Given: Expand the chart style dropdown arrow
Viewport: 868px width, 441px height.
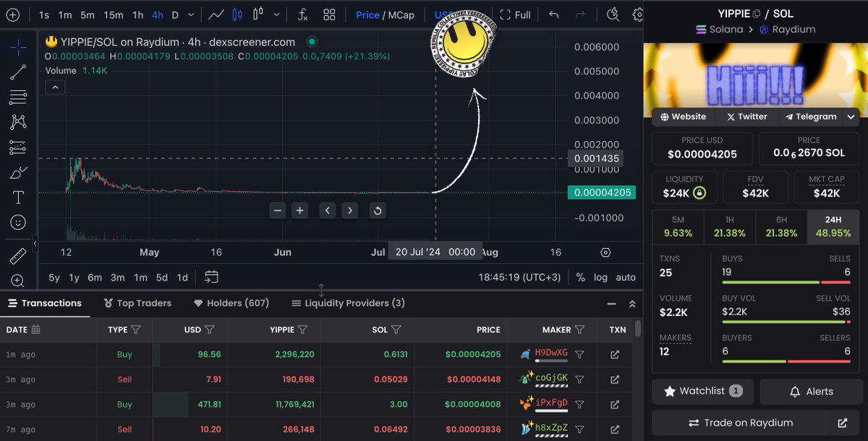Looking at the screenshot, I should pos(278,14).
